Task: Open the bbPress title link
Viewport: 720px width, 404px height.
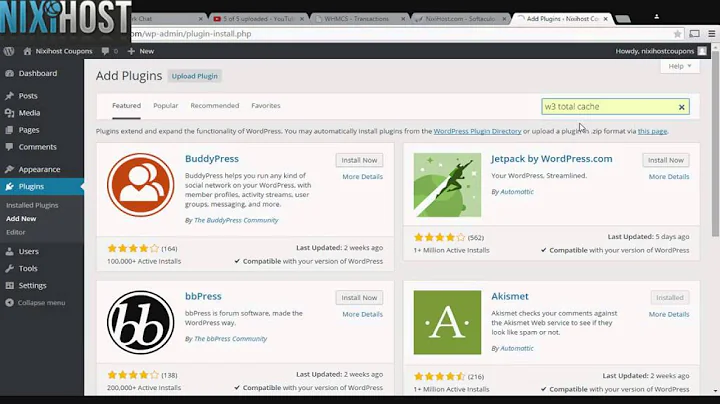Action: pos(203,297)
